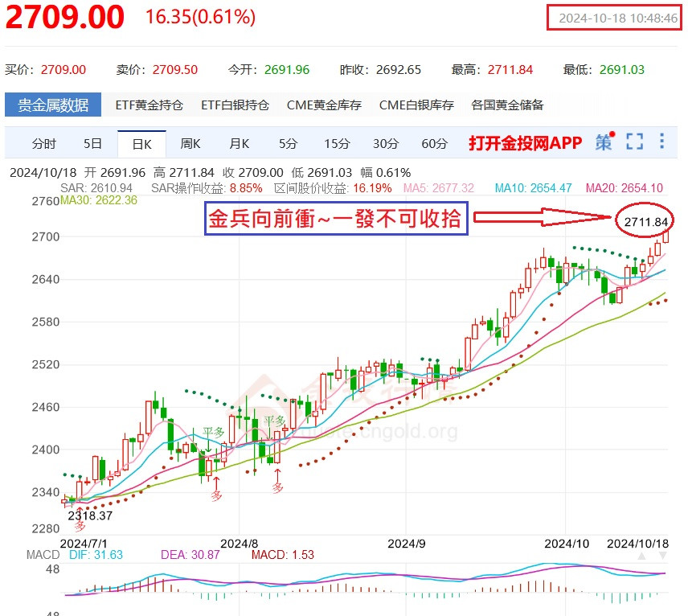Click the 最高 2711.84 value
Viewport: 688px width, 616px height.
(510, 69)
